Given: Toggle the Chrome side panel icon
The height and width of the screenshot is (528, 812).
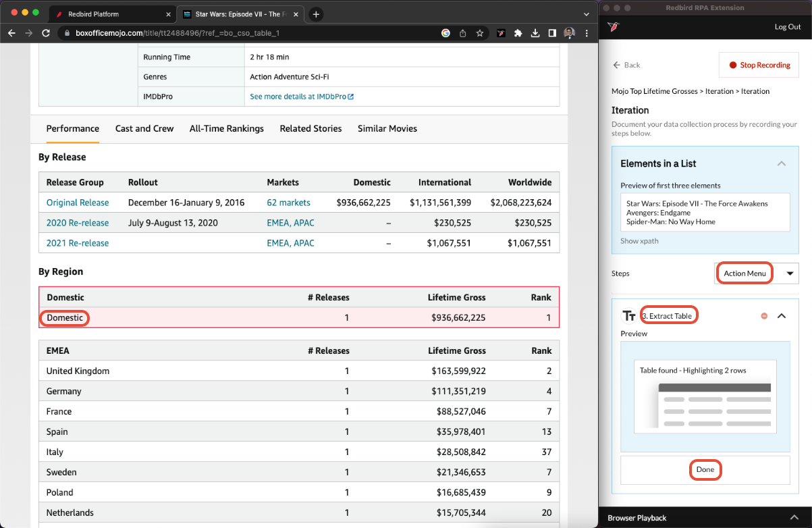Looking at the screenshot, I should [x=552, y=32].
